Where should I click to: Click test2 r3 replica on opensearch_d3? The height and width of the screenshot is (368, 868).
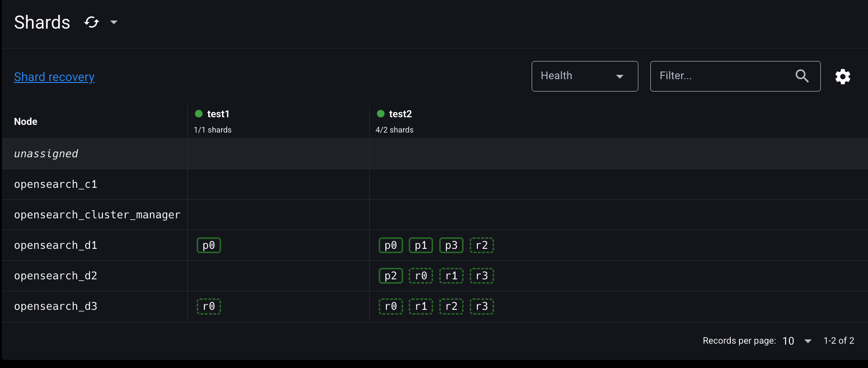pyautogui.click(x=482, y=307)
